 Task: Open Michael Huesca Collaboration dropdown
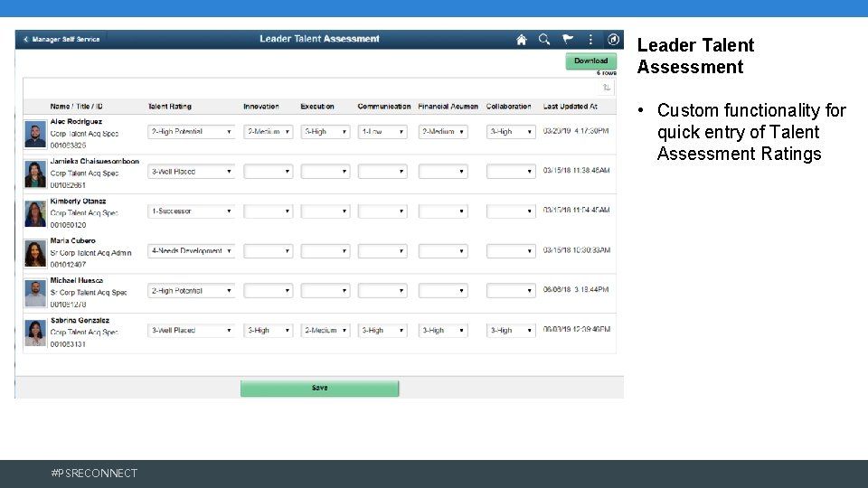511,291
